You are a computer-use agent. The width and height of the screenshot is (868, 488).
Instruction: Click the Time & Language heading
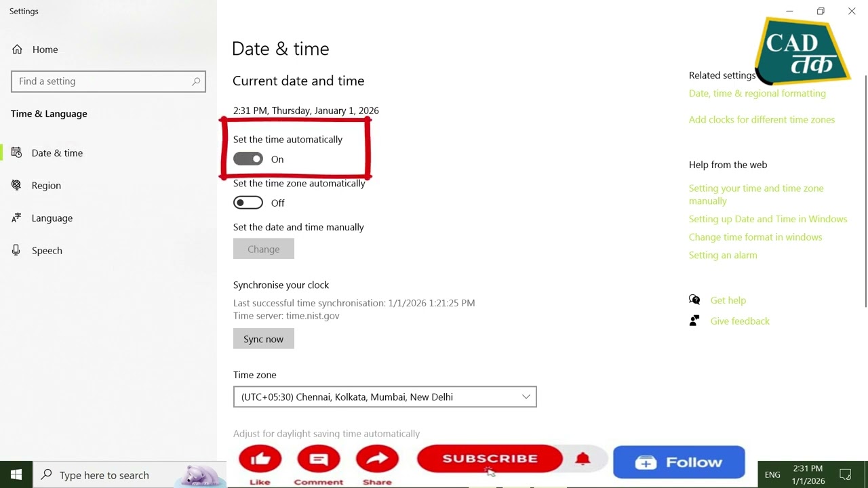click(x=49, y=114)
